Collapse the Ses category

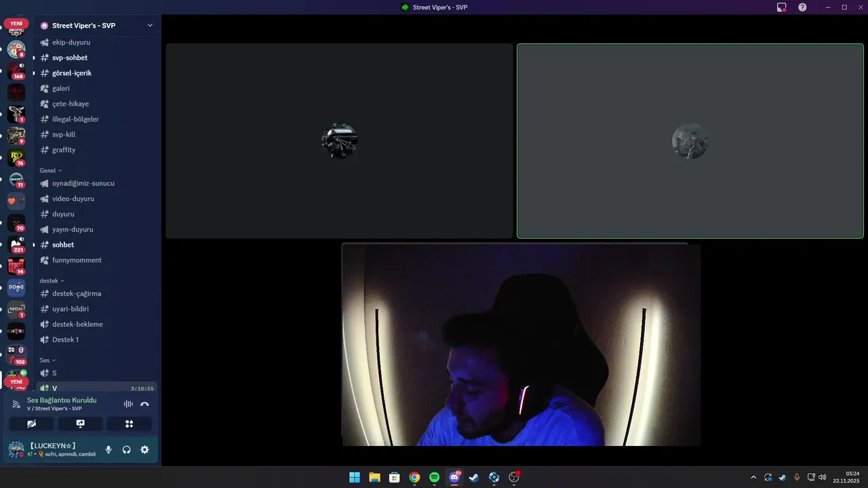click(47, 360)
